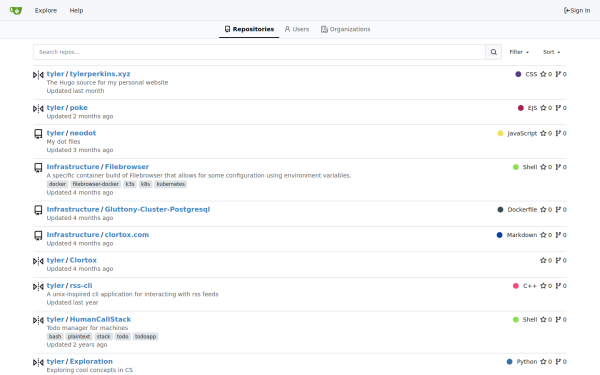Image resolution: width=600 pixels, height=375 pixels.
Task: Open the Sort dropdown
Action: coord(551,52)
